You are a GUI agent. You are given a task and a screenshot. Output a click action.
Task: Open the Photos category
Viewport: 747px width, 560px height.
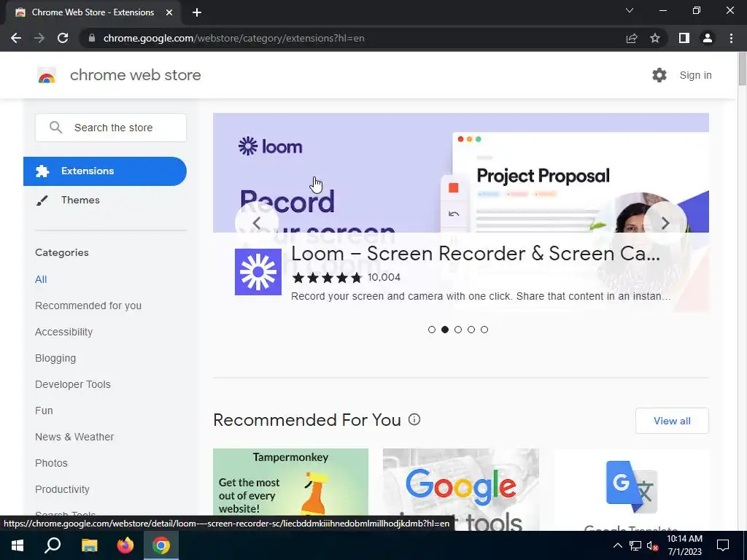point(52,463)
